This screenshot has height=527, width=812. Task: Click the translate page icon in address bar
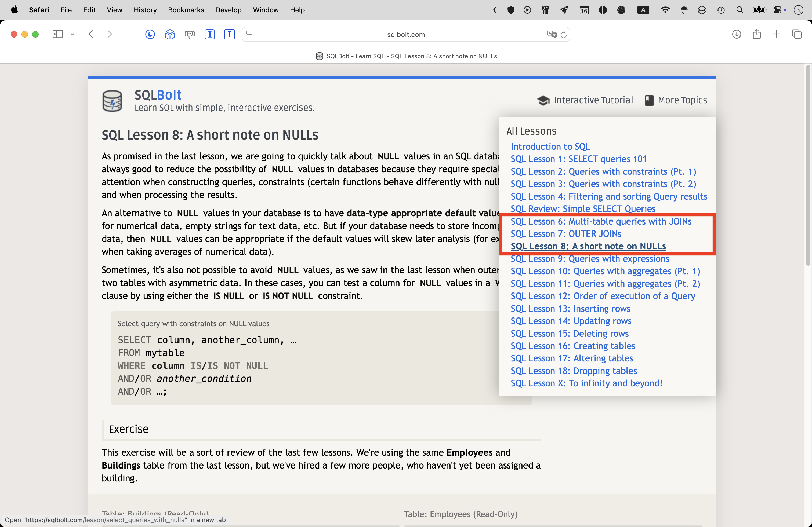[x=551, y=34]
